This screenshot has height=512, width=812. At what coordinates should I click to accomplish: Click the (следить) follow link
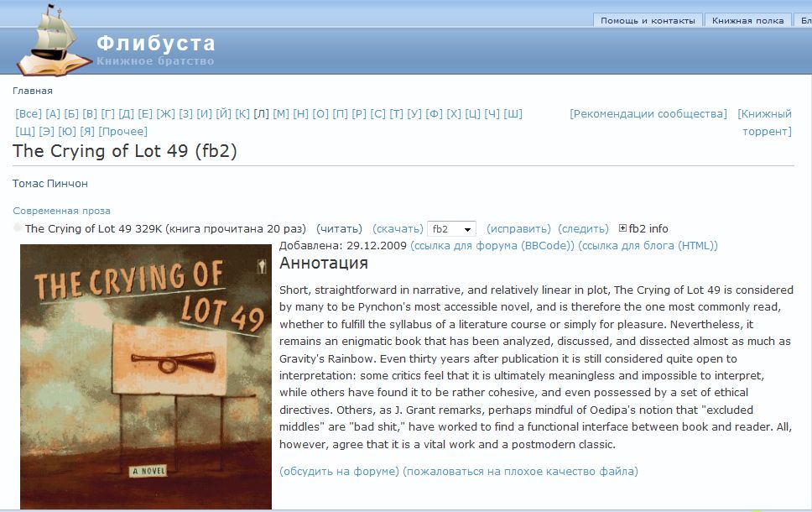coord(583,228)
